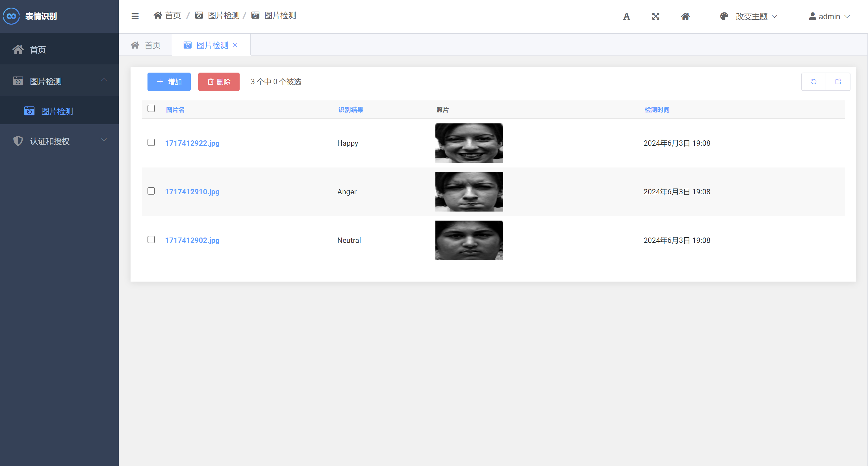Click the 删除 button to delete entry

[x=219, y=82]
